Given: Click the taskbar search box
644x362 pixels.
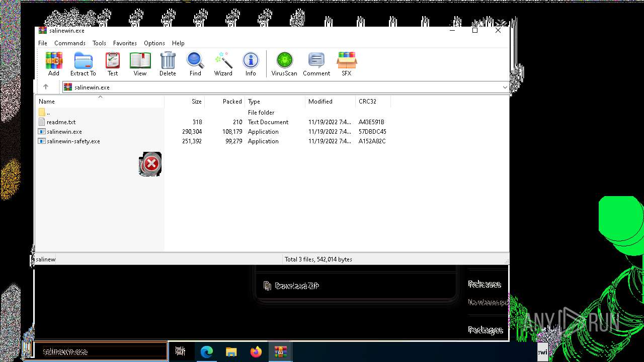Looking at the screenshot, I should pyautogui.click(x=101, y=351).
